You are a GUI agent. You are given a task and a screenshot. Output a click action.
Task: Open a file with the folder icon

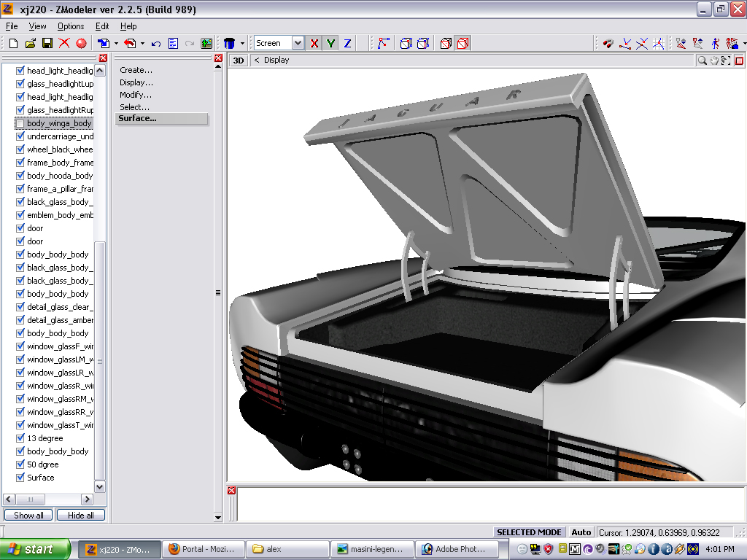(x=31, y=43)
